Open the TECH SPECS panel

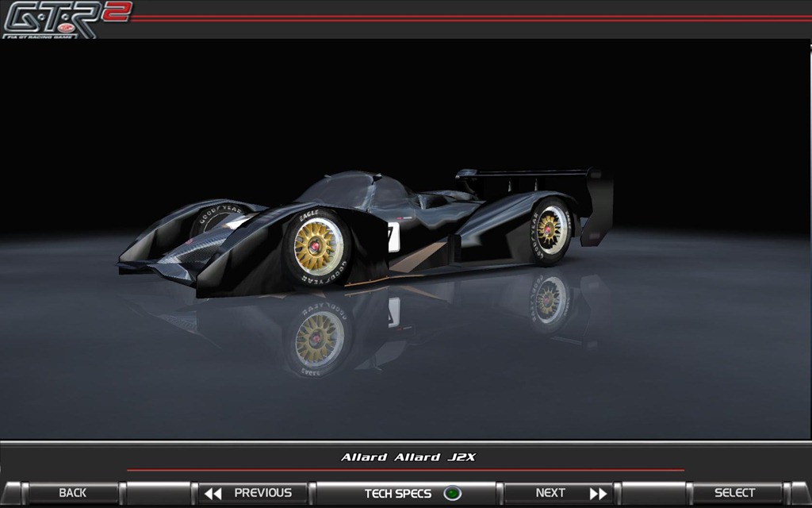coord(407,493)
